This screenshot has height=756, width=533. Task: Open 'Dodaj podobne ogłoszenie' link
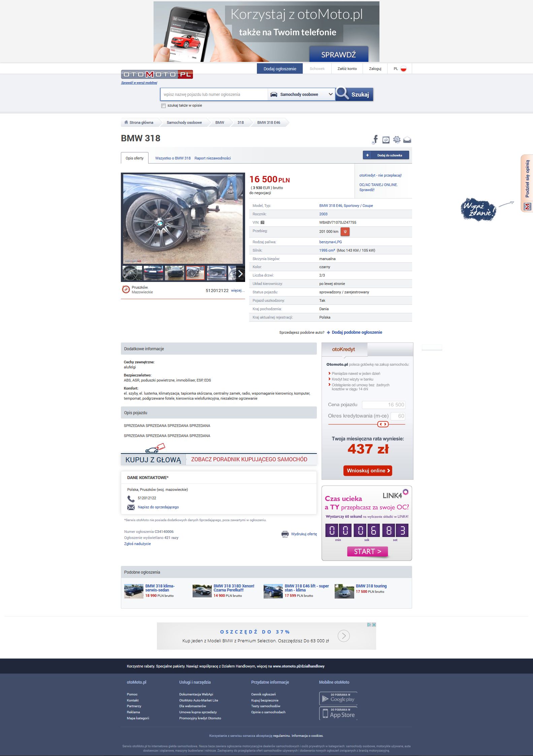click(x=357, y=332)
